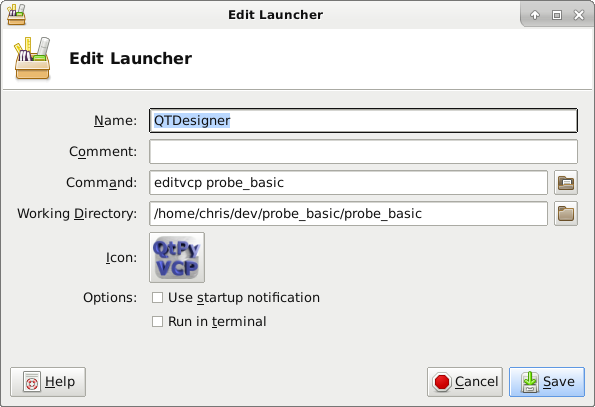Roll up window using arrow button
Screen dimensions: 595x407
535,15
